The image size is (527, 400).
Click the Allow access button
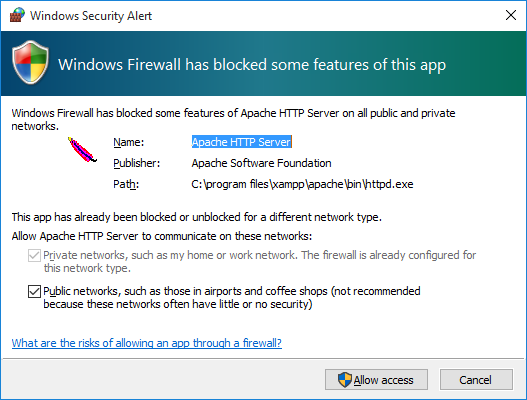[x=376, y=380]
